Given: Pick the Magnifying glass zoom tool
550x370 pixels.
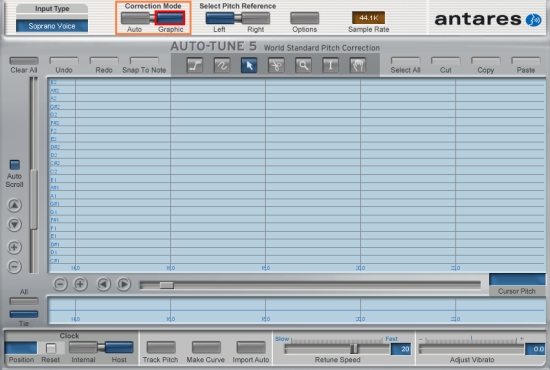Looking at the screenshot, I should click(303, 66).
